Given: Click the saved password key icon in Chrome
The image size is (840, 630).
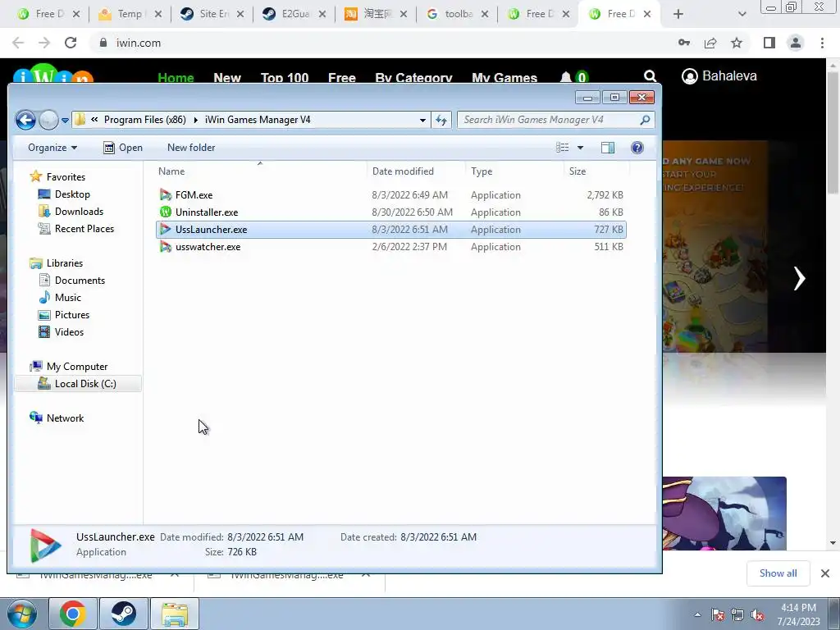Looking at the screenshot, I should pyautogui.click(x=684, y=43).
